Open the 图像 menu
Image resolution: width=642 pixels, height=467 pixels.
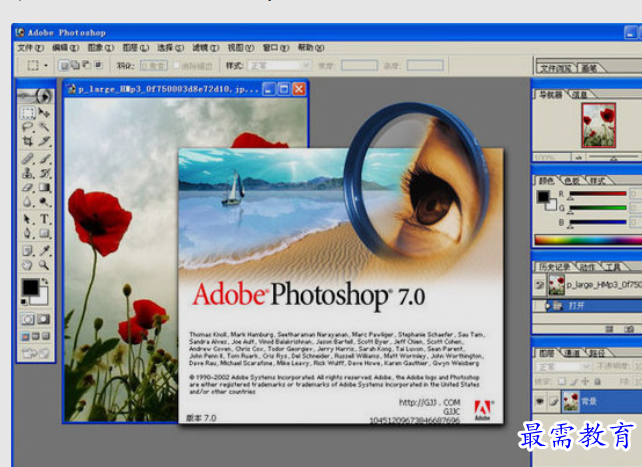(x=101, y=48)
